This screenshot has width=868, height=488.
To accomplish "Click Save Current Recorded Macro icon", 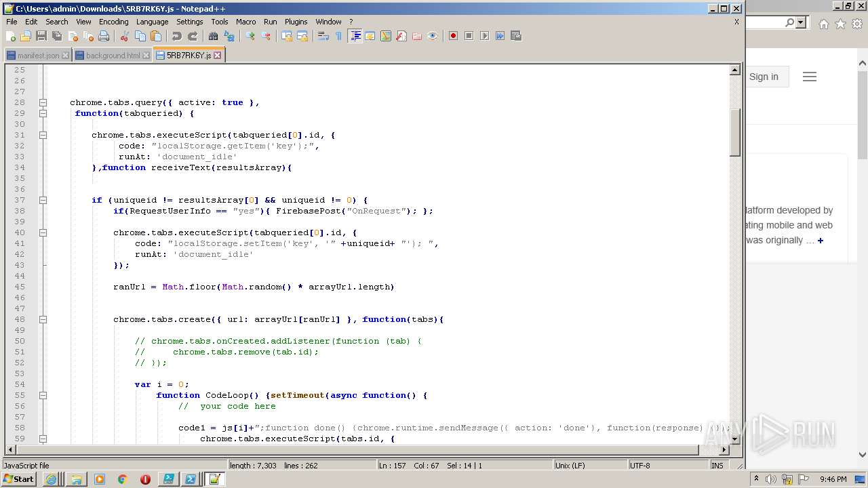I will (515, 36).
